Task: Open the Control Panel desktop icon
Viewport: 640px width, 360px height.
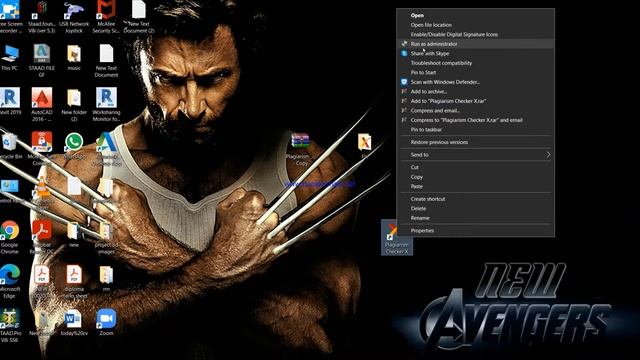Action: coord(9,191)
